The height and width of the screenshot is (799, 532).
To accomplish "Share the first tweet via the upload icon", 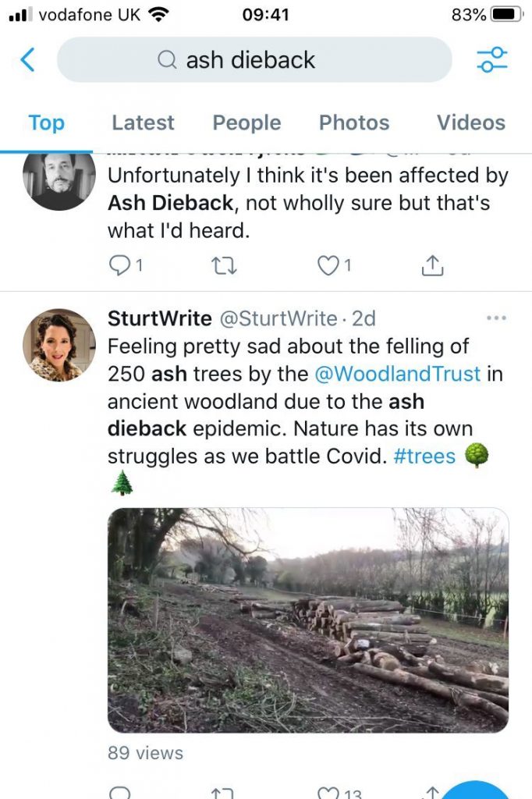I will point(433,265).
